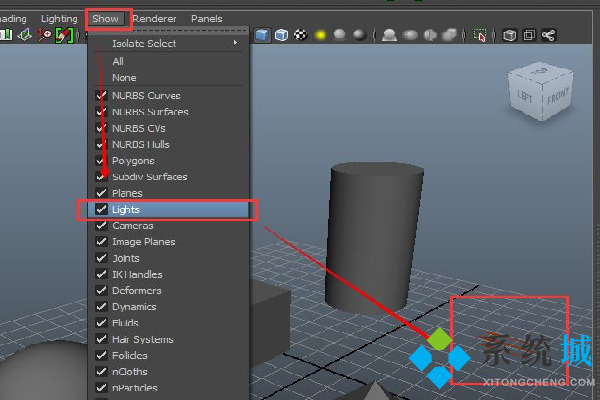Image resolution: width=600 pixels, height=400 pixels.
Task: Choose All in the Show menu
Action: pyautogui.click(x=118, y=61)
